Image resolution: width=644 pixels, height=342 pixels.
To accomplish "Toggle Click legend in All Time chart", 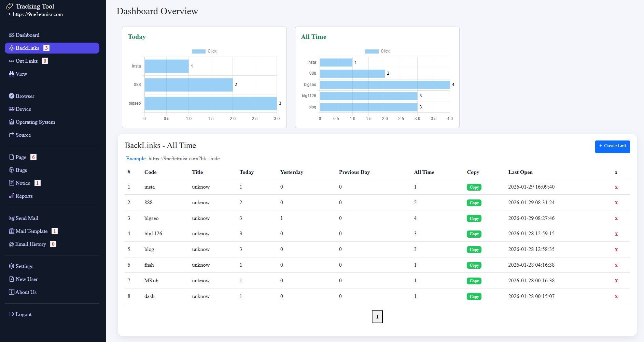I will click(x=377, y=51).
